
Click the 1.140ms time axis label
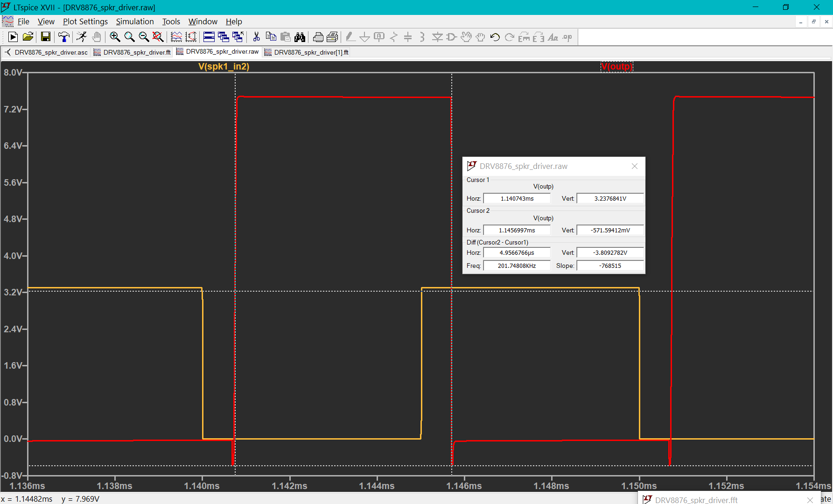point(202,486)
